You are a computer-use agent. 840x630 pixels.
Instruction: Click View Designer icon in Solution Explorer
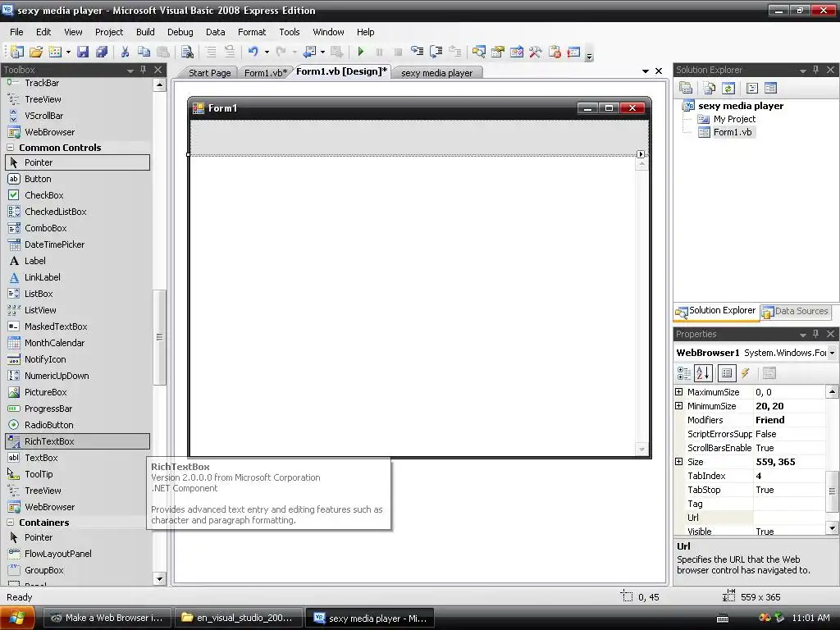[770, 89]
